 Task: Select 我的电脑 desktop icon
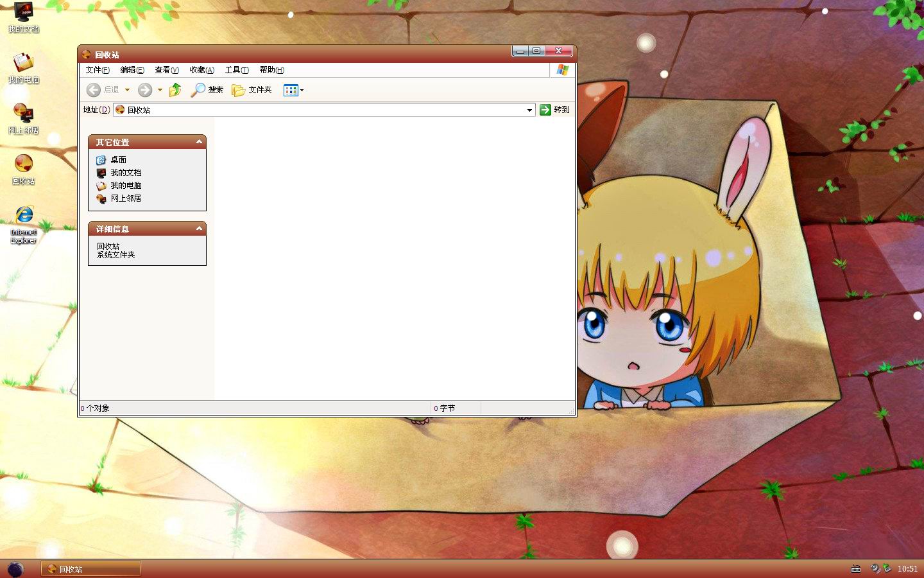tap(24, 67)
